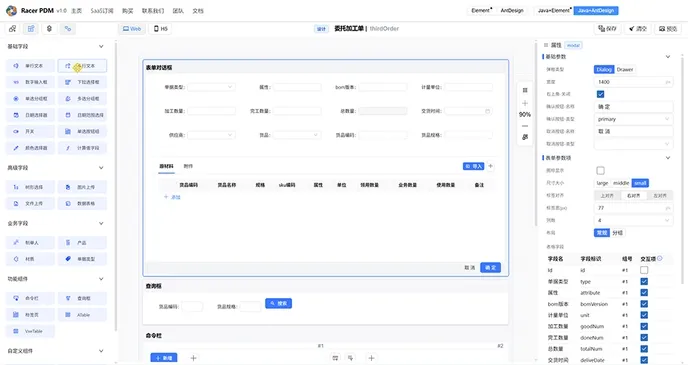Add the 多选分组框 checkbox group component
688x365 pixels.
pos(82,99)
